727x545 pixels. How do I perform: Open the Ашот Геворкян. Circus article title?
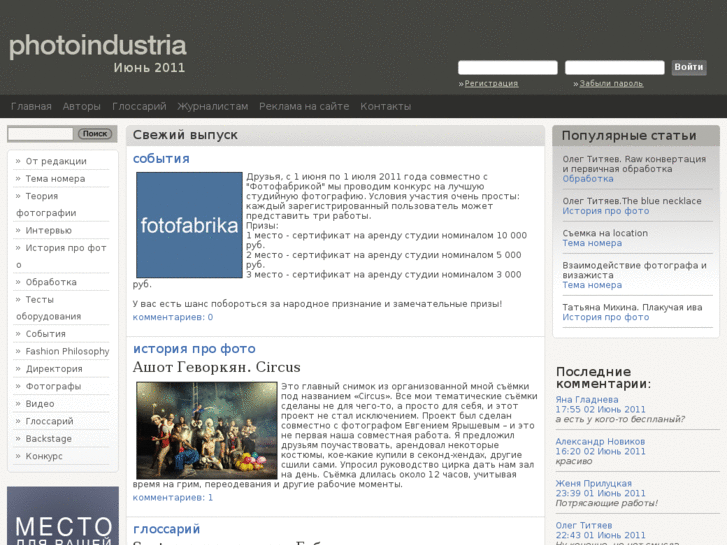coord(217,367)
